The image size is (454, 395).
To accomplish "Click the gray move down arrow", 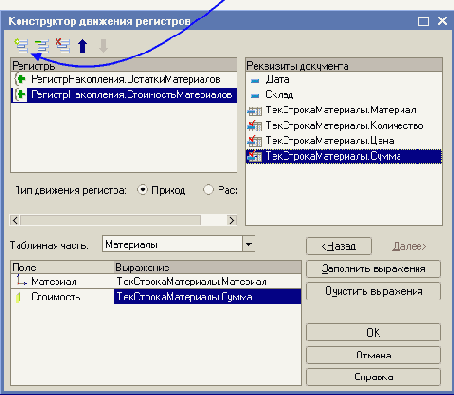I will [x=104, y=46].
